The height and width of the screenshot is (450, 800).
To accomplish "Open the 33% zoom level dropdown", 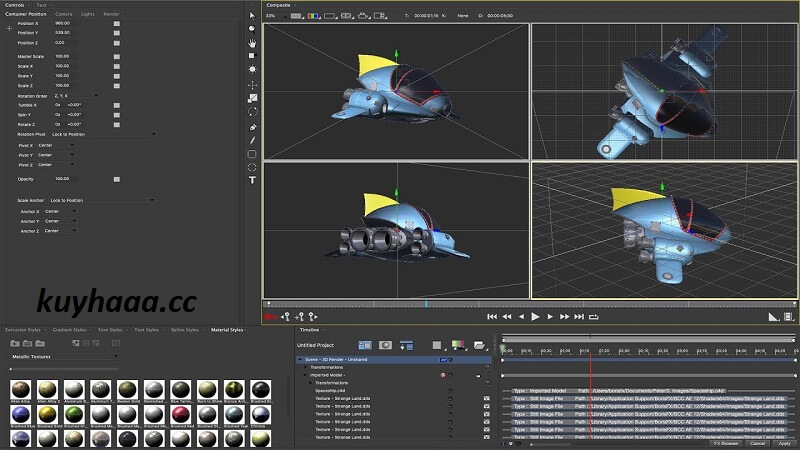I will point(276,16).
